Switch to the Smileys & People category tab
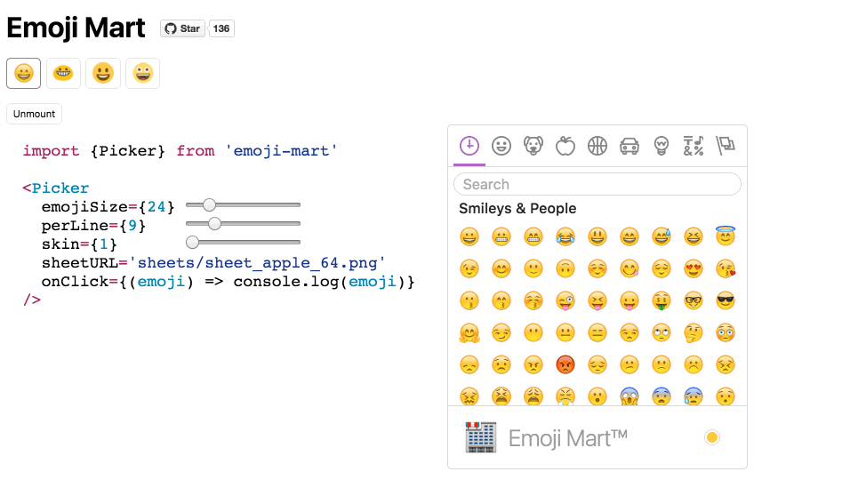Screen dimensions: 850x504 [501, 146]
